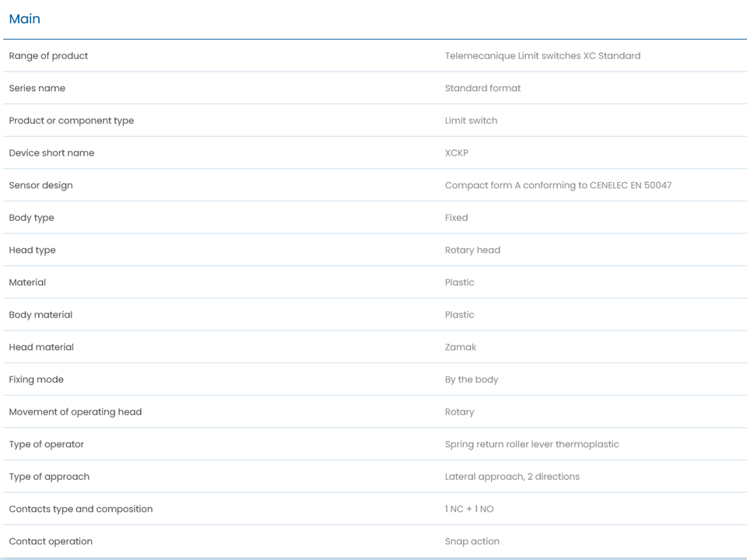
Task: Select the 'Type of approach' label
Action: [x=49, y=477]
